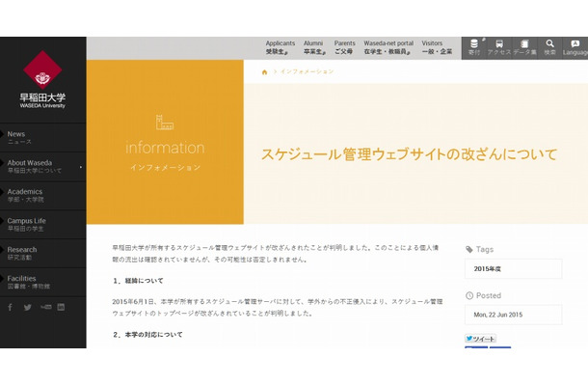Open the data book (データ集) icon
This screenshot has width=588, height=386.
(x=524, y=47)
